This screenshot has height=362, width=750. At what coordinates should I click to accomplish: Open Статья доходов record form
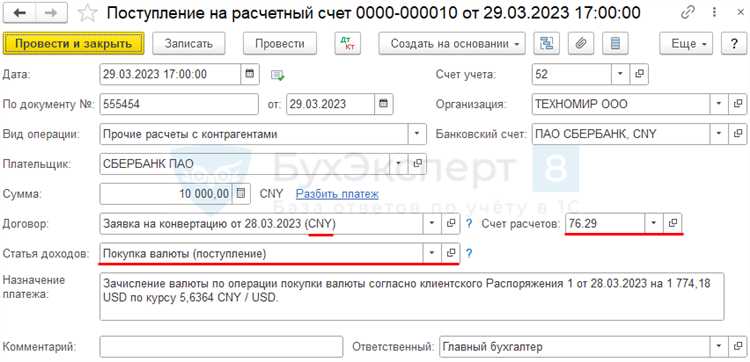pyautogui.click(x=451, y=253)
